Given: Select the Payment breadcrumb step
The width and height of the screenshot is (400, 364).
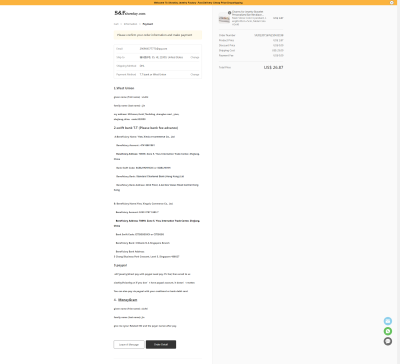Looking at the screenshot, I should pyautogui.click(x=148, y=24).
